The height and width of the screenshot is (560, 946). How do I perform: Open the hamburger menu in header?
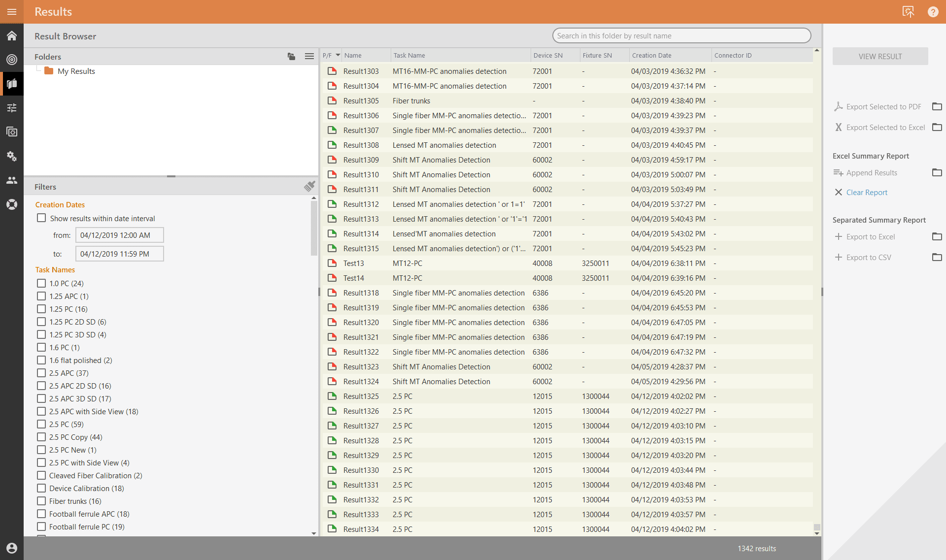[x=12, y=12]
